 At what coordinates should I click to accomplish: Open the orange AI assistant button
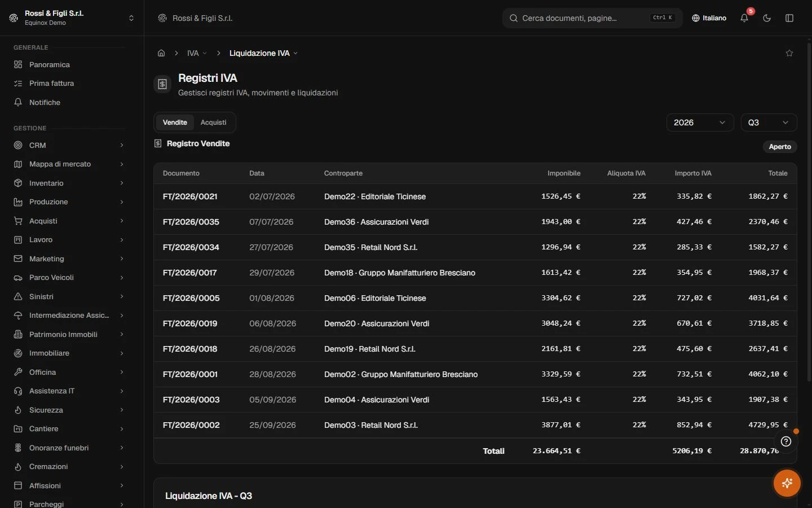click(x=787, y=483)
